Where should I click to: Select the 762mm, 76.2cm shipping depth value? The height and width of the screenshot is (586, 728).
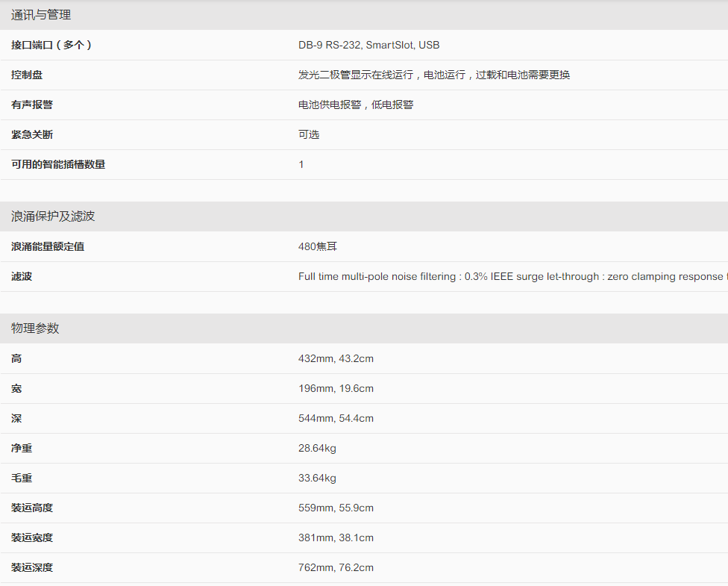coord(336,567)
